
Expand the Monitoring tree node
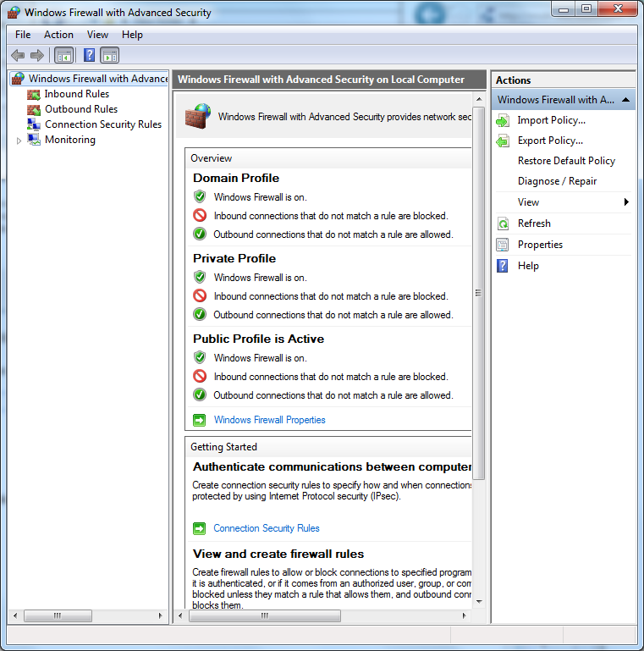[19, 141]
